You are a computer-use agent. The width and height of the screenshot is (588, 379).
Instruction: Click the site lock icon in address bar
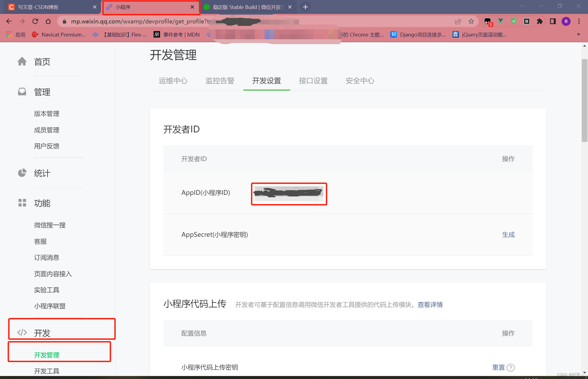(64, 22)
